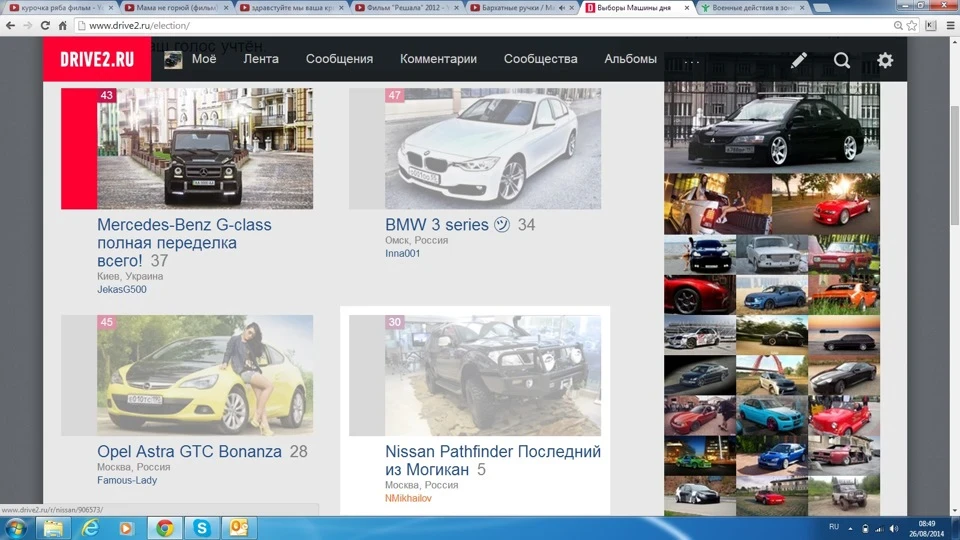
Task: Open the large black Mitsubishi Lancer sidebar photo
Action: 772,127
